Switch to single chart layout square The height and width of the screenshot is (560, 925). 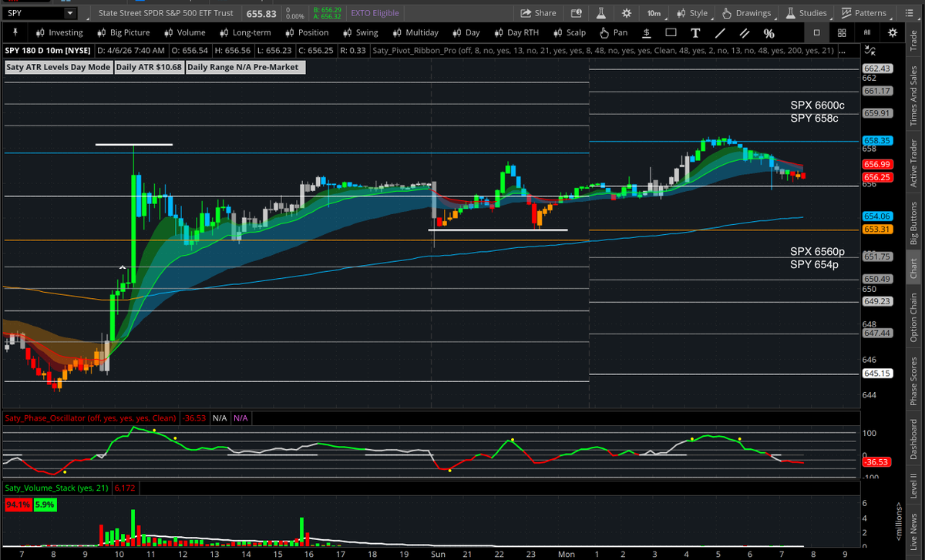[x=817, y=32]
